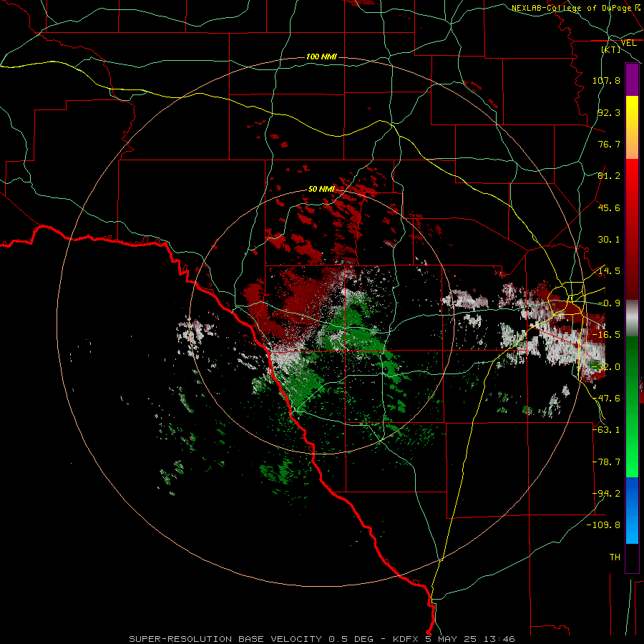Select the gray near-zero segment of color bar
This screenshot has height=644, width=644.
point(632,318)
